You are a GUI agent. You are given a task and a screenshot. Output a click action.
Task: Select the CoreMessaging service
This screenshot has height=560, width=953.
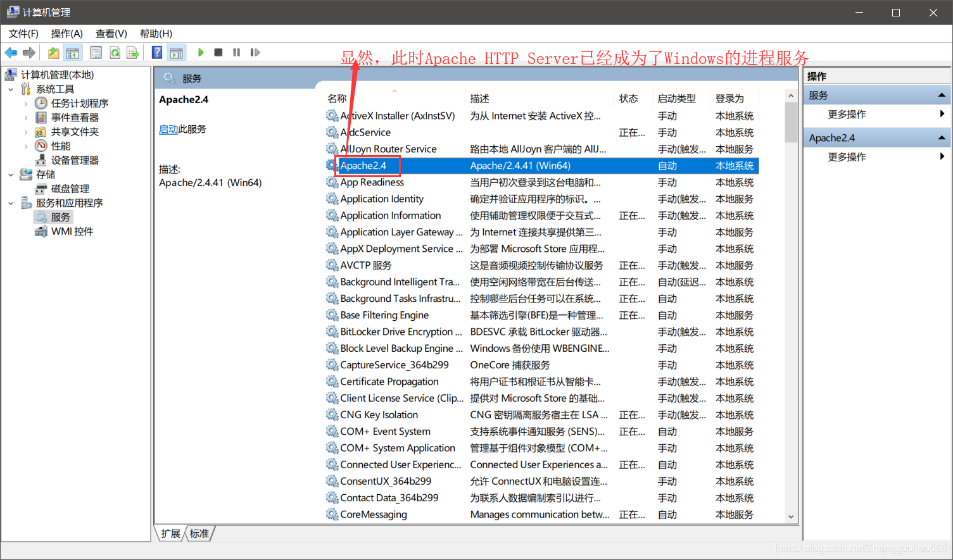coord(374,514)
